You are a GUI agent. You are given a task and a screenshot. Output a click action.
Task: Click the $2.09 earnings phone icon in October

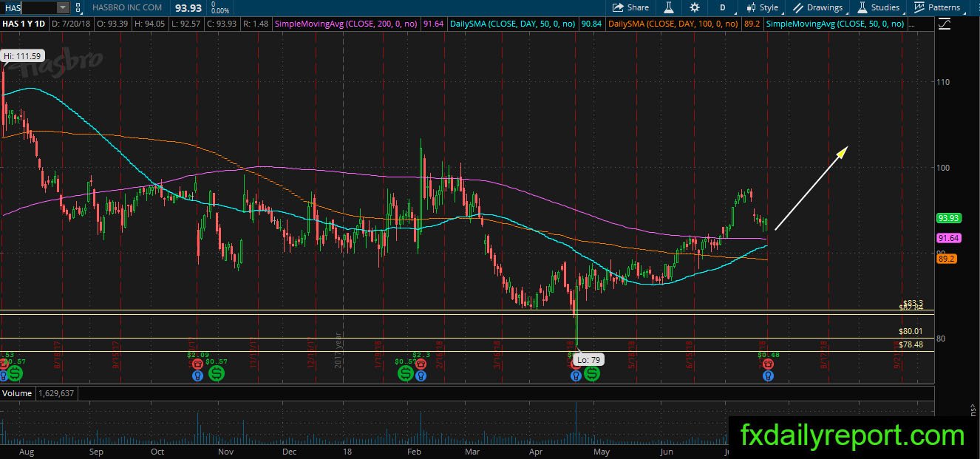coord(197,364)
